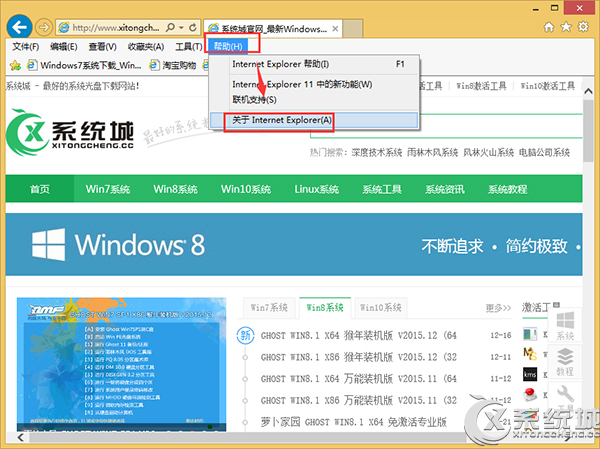Click the GHOST WIN7 SP1 thumbnail
The image size is (600, 449).
click(121, 364)
